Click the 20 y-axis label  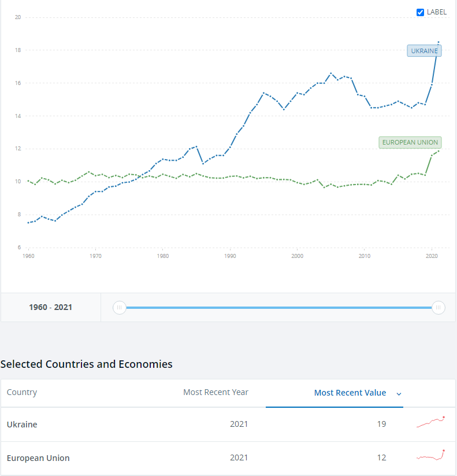18,17
